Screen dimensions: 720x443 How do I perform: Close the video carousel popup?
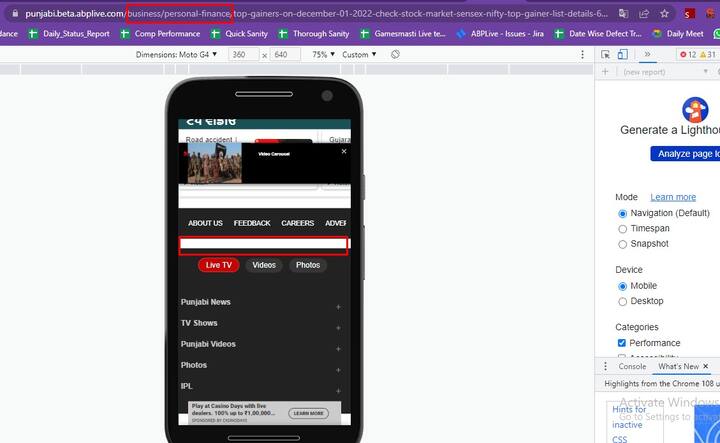tap(344, 151)
